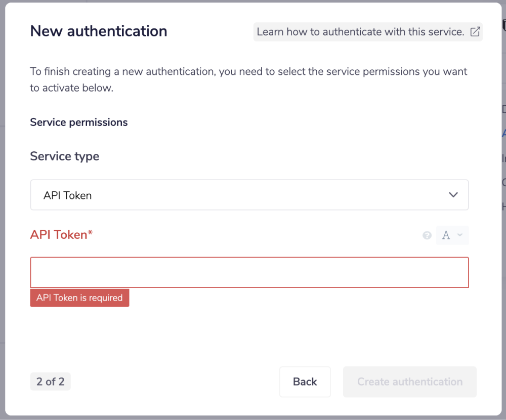Click the instruction paragraph about service permissions
The height and width of the screenshot is (420, 506).
coord(248,79)
